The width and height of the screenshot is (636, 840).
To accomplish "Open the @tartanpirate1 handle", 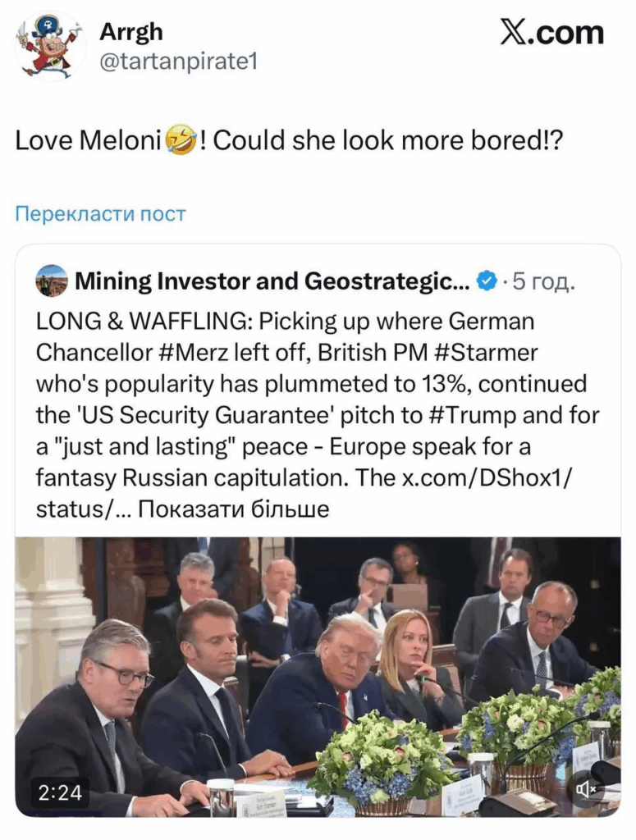I will coord(178,62).
